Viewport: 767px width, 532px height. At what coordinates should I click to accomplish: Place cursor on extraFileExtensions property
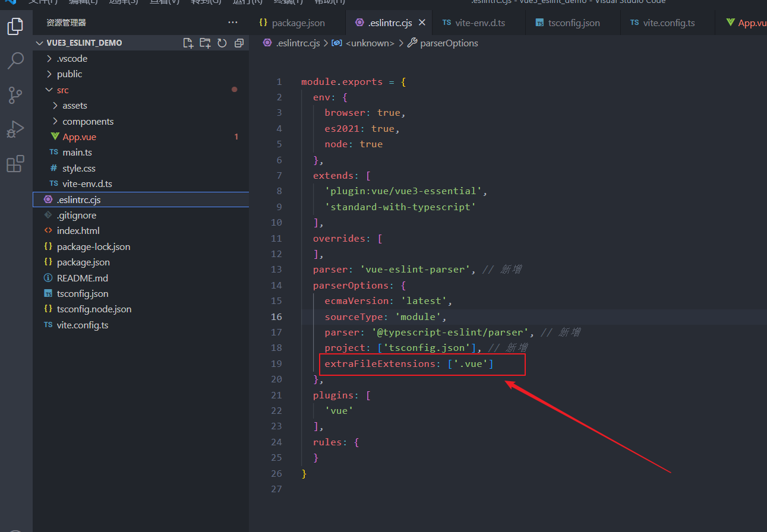380,363
